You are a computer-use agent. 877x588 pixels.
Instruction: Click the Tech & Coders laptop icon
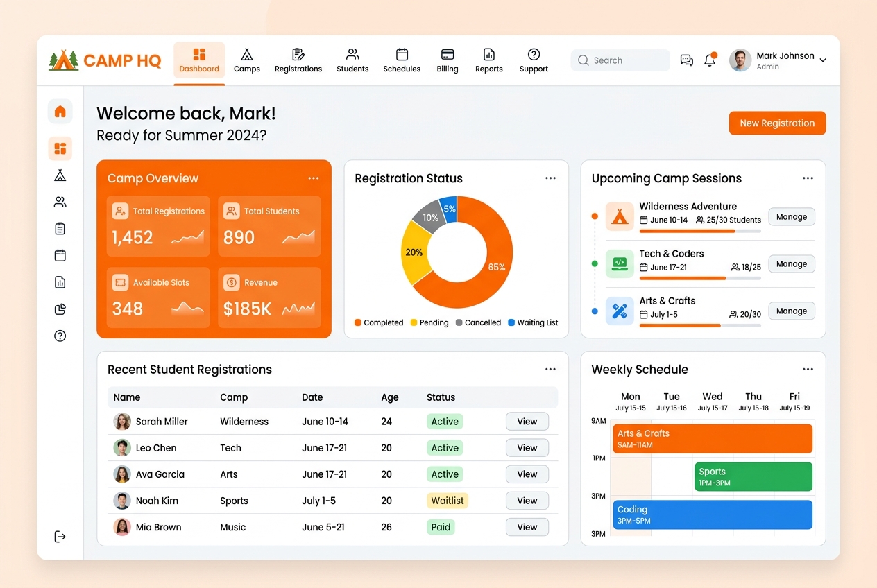pyautogui.click(x=620, y=263)
